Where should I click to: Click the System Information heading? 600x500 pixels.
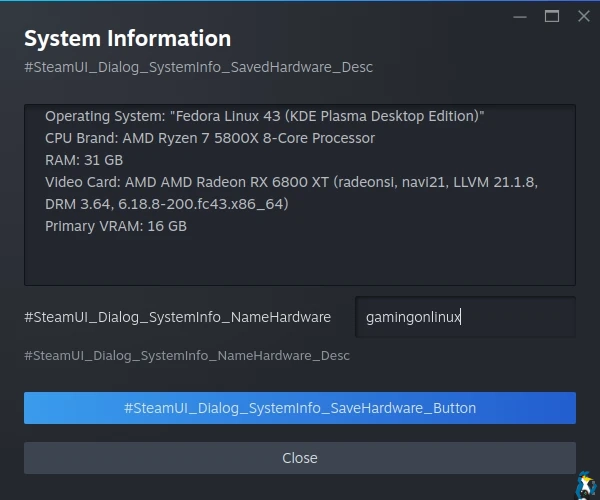127,39
